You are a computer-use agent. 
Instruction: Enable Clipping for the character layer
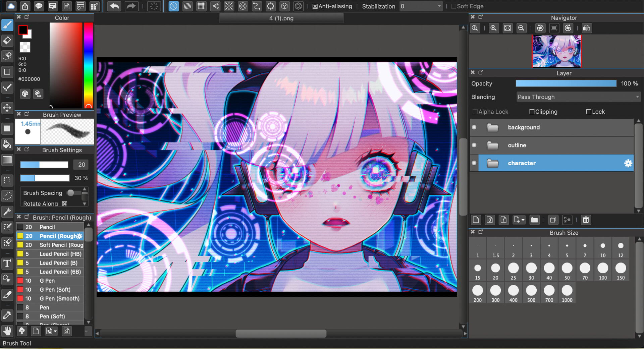(x=532, y=112)
